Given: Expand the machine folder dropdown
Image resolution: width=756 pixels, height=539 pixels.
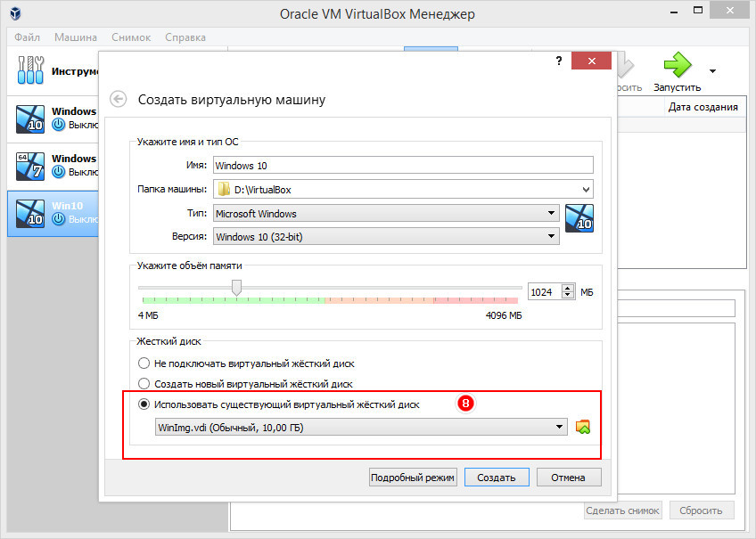Looking at the screenshot, I should tap(586, 189).
